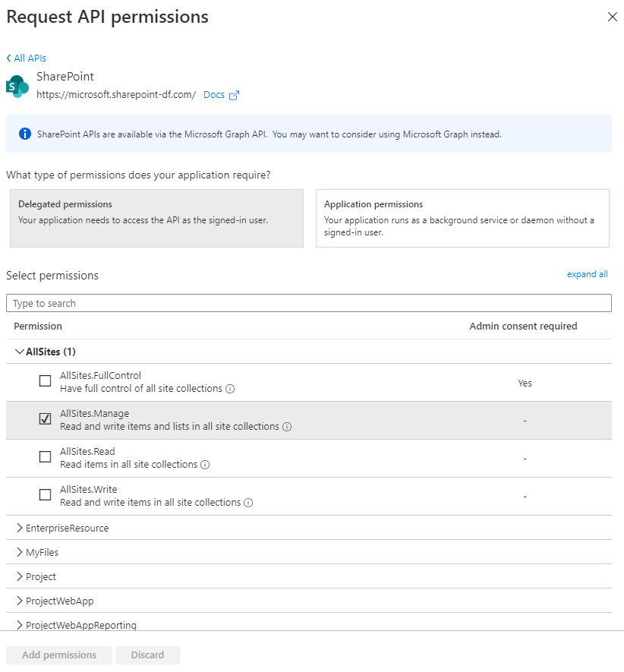Go back to All APIs
The image size is (624, 672).
[27, 58]
